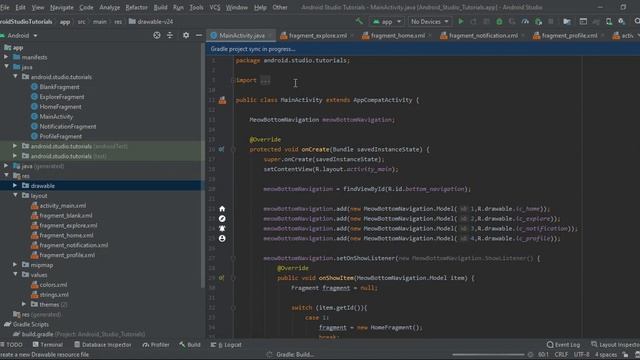Click the Stop square icon in toolbar
The image size is (640, 360).
click(x=551, y=21)
